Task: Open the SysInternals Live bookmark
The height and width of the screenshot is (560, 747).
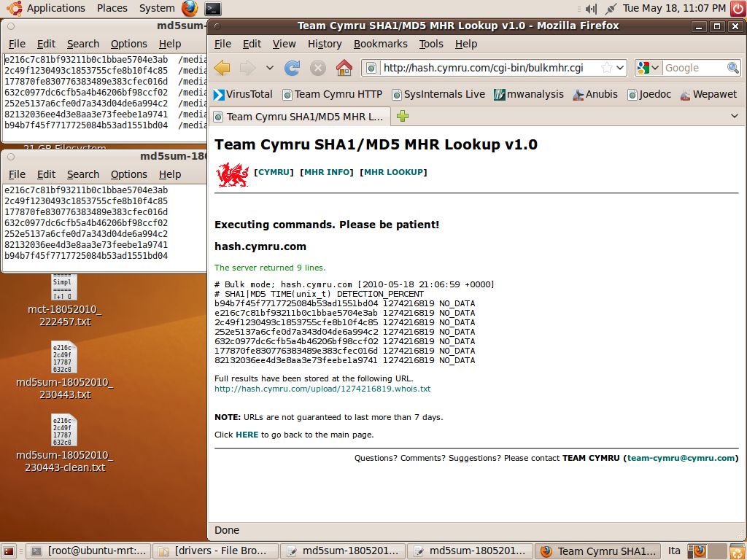Action: [x=438, y=94]
